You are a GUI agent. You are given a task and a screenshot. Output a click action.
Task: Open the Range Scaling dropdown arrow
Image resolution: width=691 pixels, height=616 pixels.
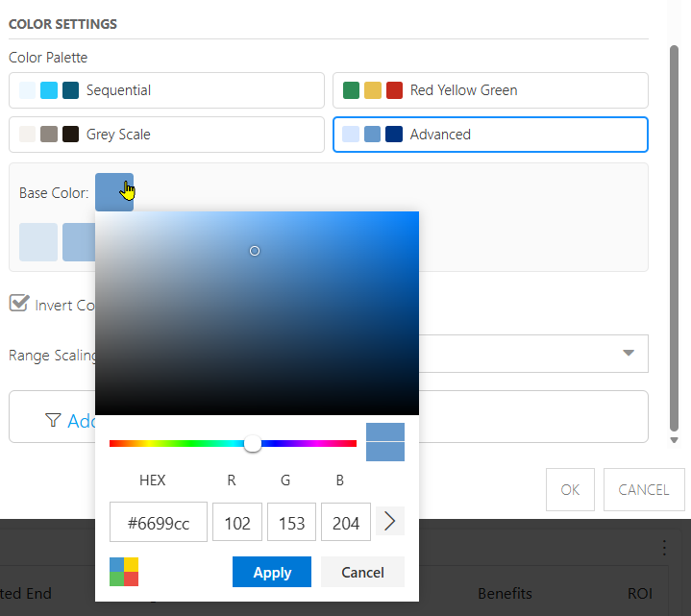(x=629, y=353)
